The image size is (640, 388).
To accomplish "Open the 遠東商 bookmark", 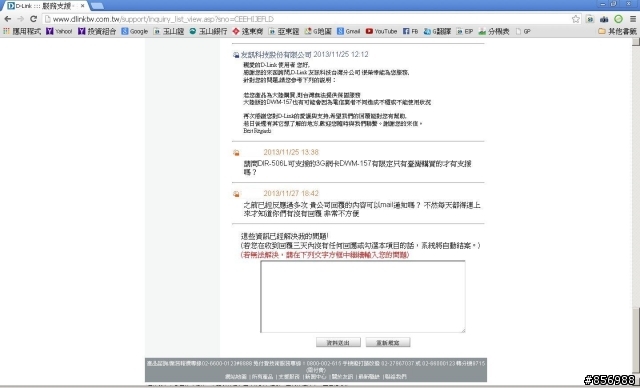I will (248, 31).
